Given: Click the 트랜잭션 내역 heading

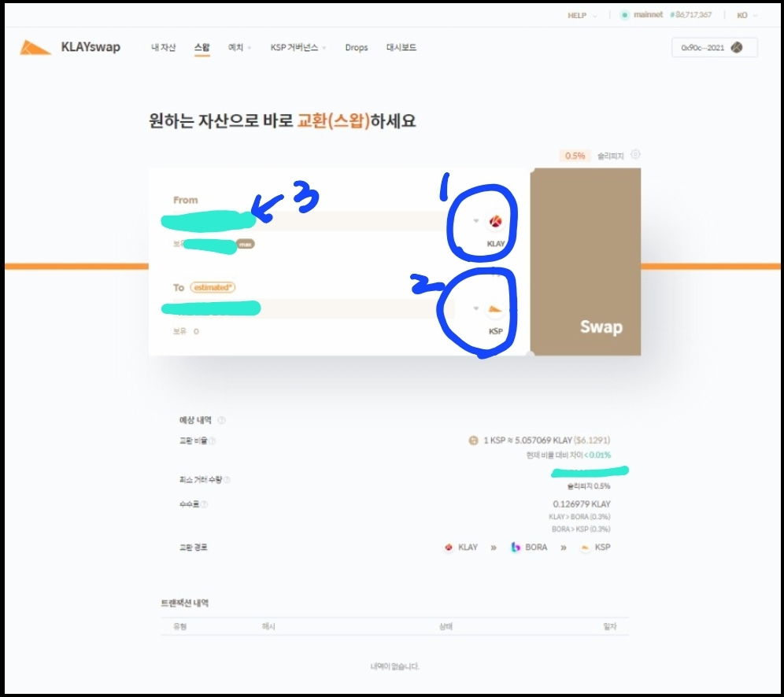Looking at the screenshot, I should 185,603.
